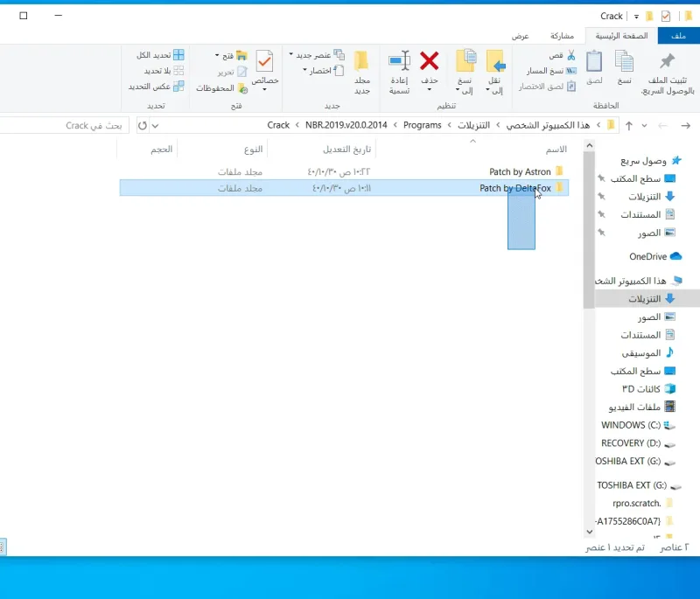700x599 pixels.
Task: Click the Properties icon in the title bar toolbar
Action: [x=666, y=17]
